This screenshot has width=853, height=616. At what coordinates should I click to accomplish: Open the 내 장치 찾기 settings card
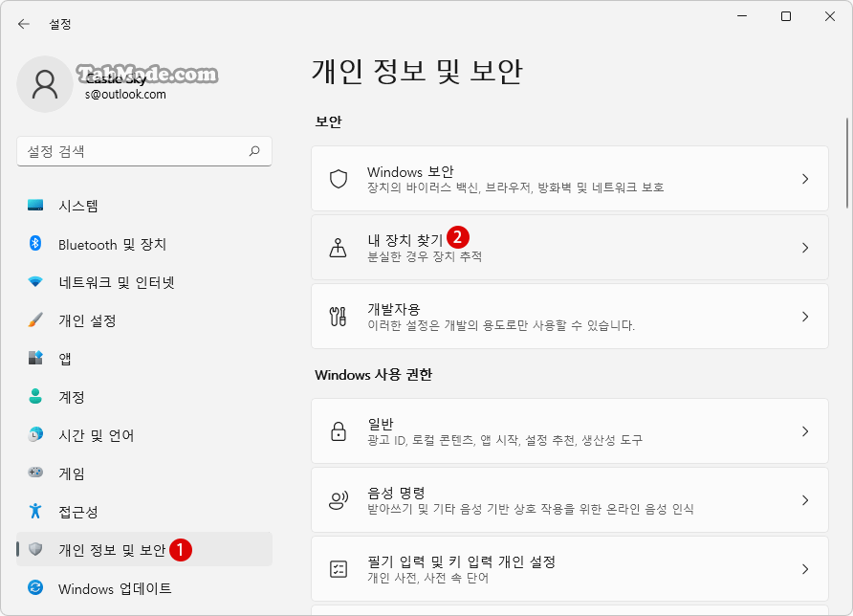[x=570, y=248]
